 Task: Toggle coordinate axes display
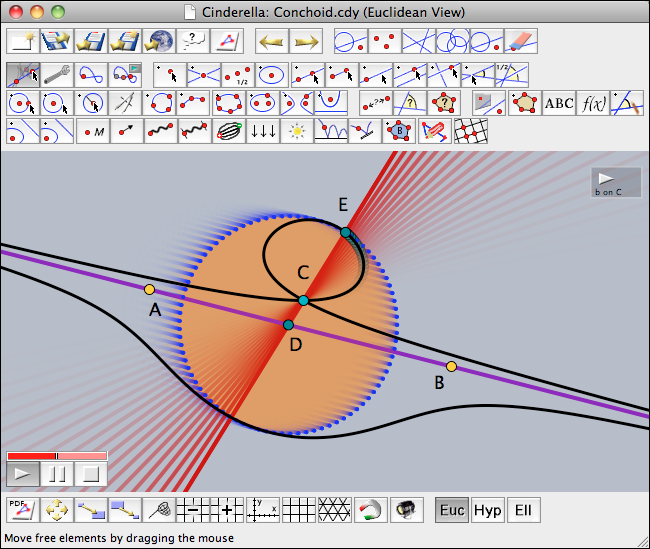tap(263, 510)
